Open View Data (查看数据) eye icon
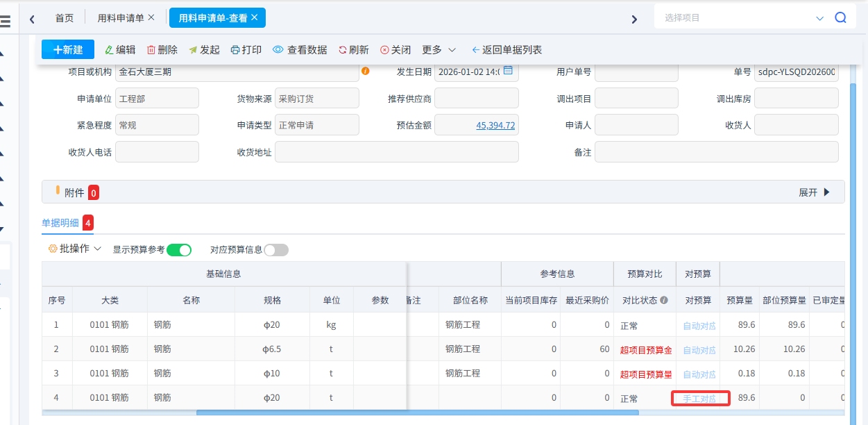This screenshot has height=425, width=868. coord(278,50)
